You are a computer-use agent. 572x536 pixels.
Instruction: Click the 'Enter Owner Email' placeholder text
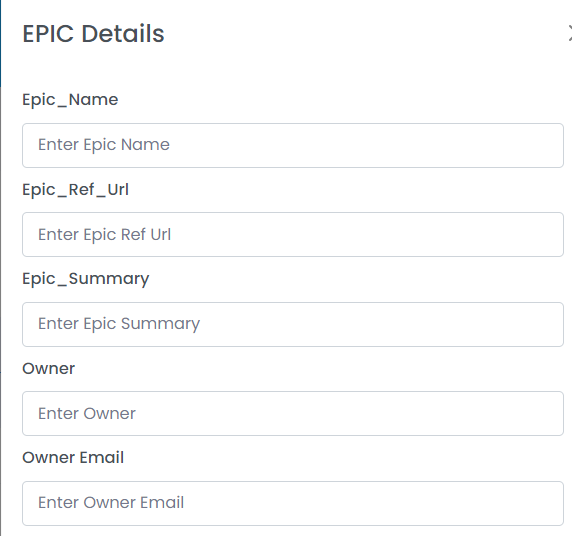111,503
